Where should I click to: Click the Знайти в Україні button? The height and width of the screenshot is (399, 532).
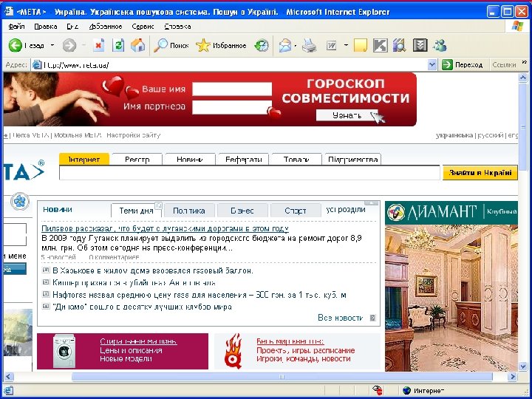[x=480, y=173]
